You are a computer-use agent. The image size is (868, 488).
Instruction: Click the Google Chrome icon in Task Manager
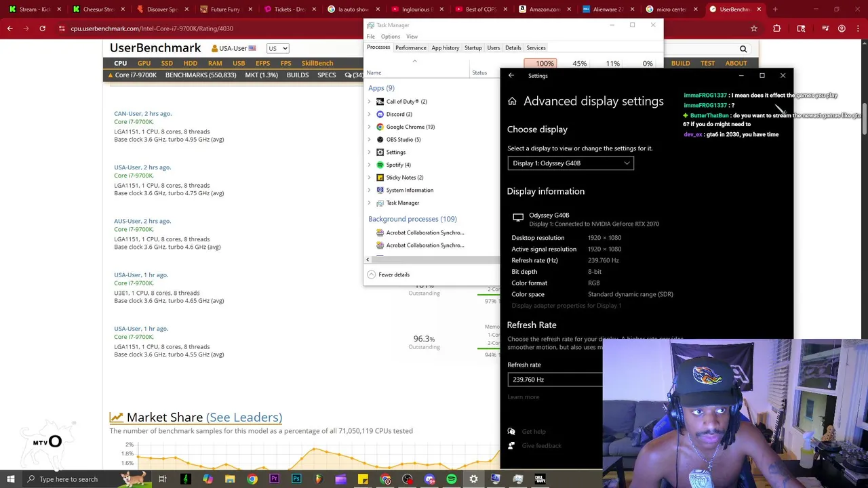[x=380, y=127]
